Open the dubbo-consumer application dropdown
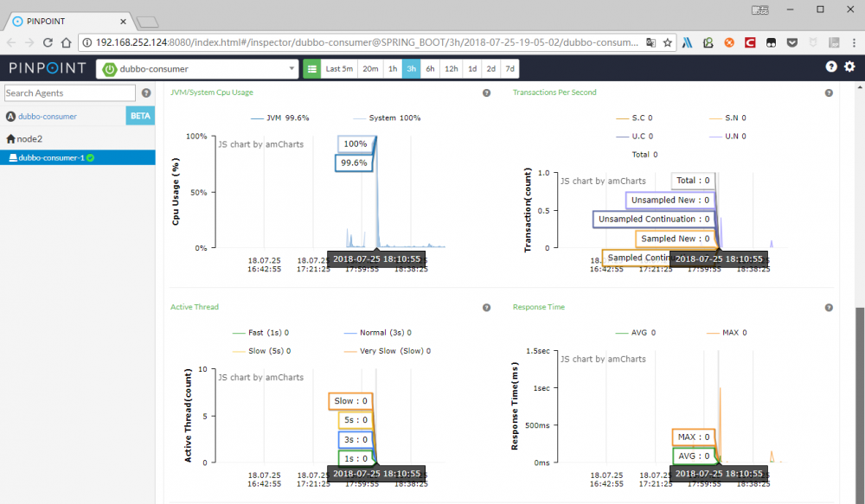The image size is (865, 504). [197, 69]
